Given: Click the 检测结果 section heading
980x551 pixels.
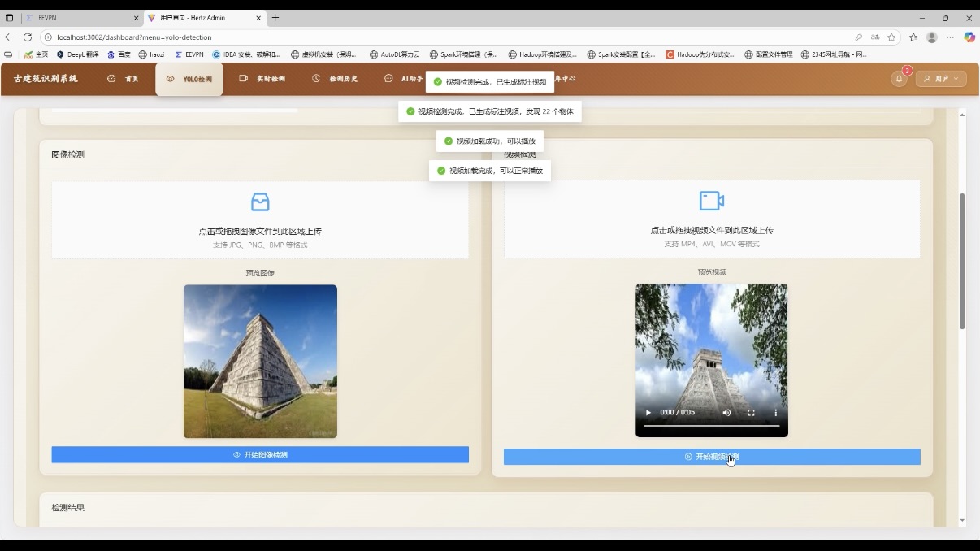Looking at the screenshot, I should (x=67, y=508).
